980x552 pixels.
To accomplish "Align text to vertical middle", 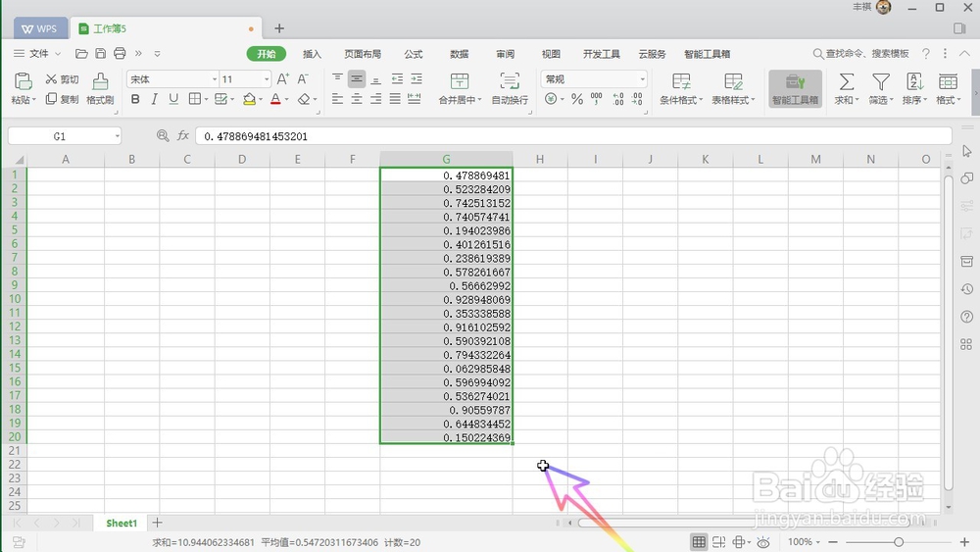I will pos(357,78).
